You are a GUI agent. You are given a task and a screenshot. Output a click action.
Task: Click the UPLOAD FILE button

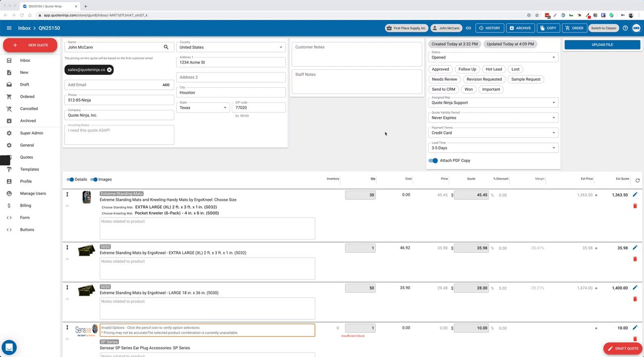point(602,45)
